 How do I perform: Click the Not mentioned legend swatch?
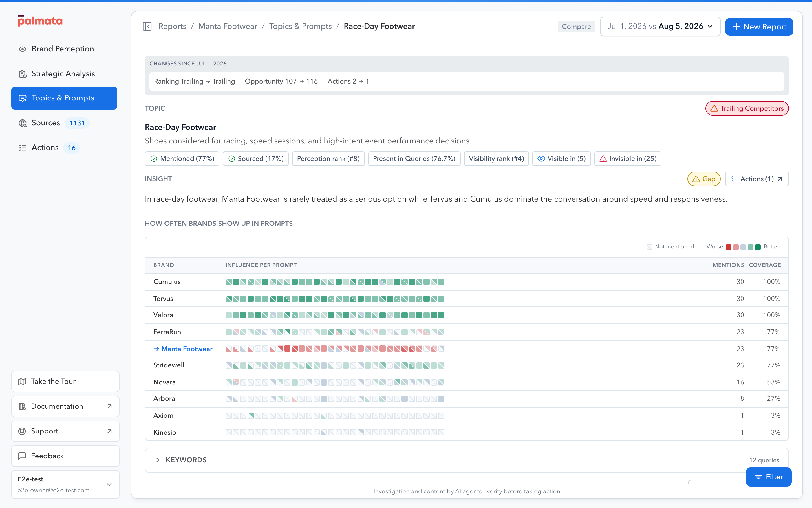tap(650, 247)
